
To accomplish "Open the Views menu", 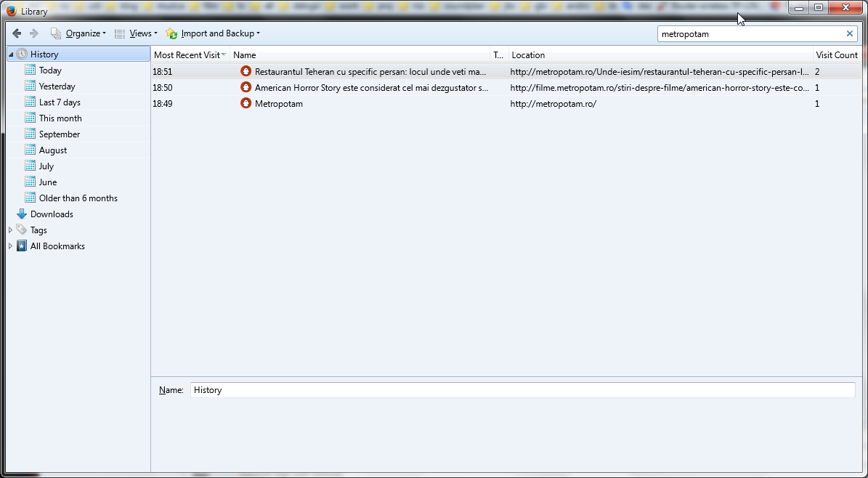I will coord(143,33).
